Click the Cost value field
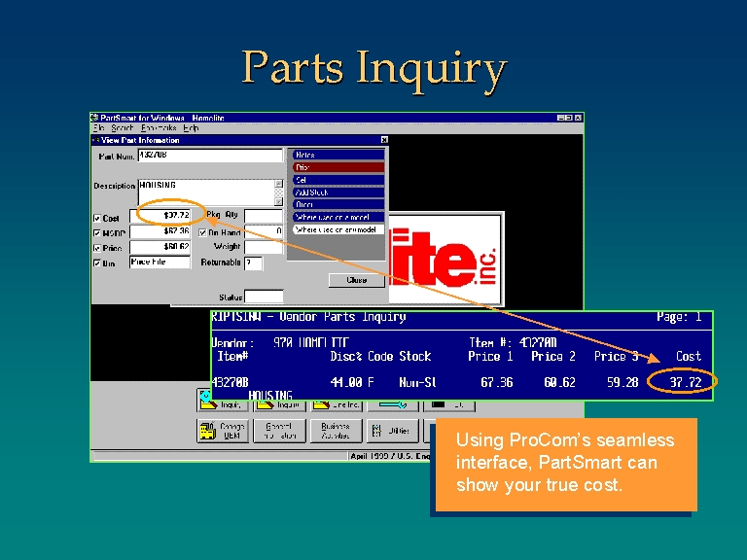The height and width of the screenshot is (560, 747). [x=160, y=216]
